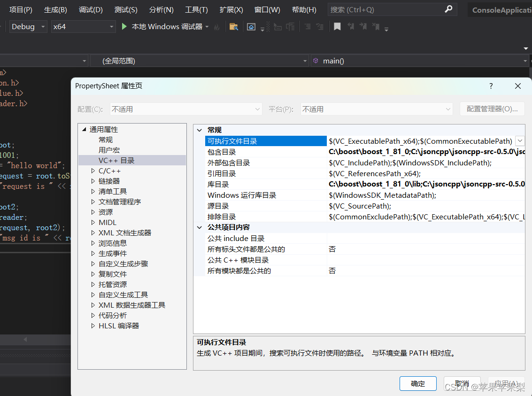Select the 库目录 property row
Screen dimensions: 532x396
365,184
